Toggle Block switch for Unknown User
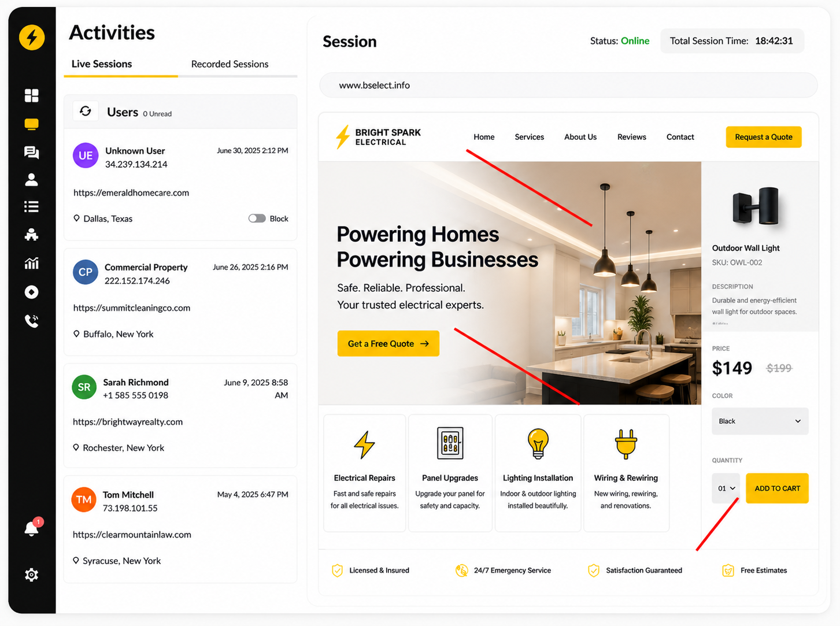This screenshot has width=840, height=626. 257,218
